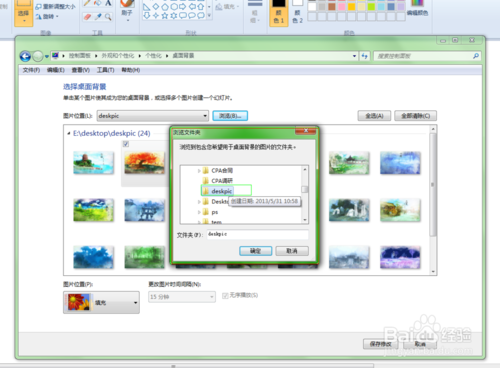Image resolution: width=500 pixels, height=368 pixels.
Task: Pick the pink palette swatch
Action: pyautogui.click(x=342, y=7)
